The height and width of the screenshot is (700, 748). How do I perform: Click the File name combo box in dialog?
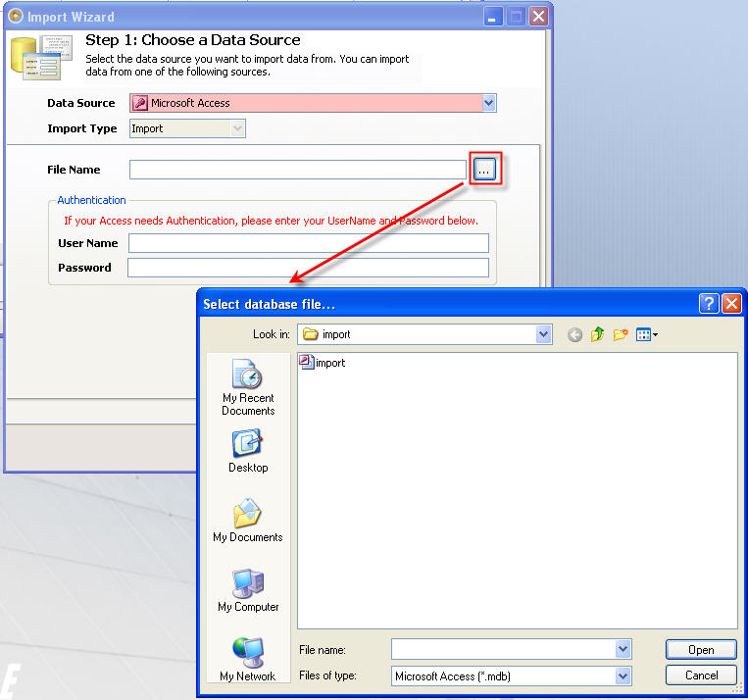(x=512, y=649)
